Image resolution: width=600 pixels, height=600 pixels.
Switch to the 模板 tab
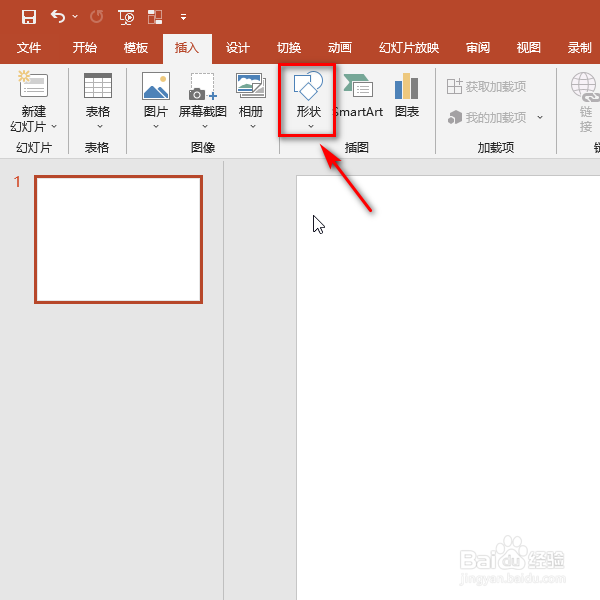(x=136, y=48)
